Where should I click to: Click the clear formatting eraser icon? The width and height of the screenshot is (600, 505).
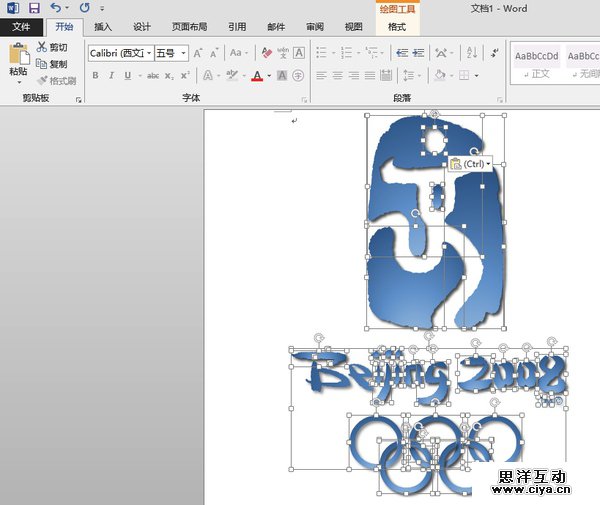[x=267, y=52]
